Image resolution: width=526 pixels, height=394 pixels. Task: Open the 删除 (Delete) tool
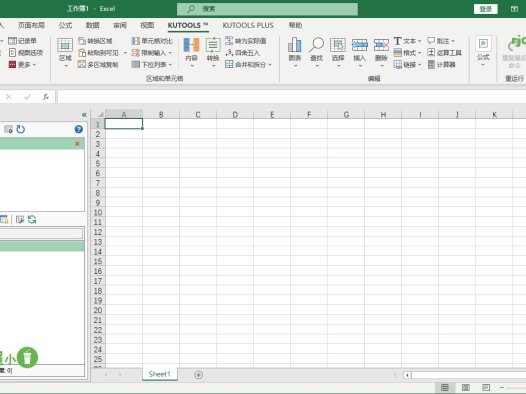tap(381, 52)
